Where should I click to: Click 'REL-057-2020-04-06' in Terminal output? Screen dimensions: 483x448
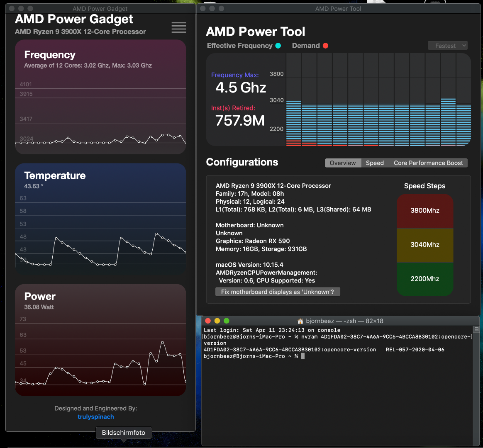(x=415, y=350)
